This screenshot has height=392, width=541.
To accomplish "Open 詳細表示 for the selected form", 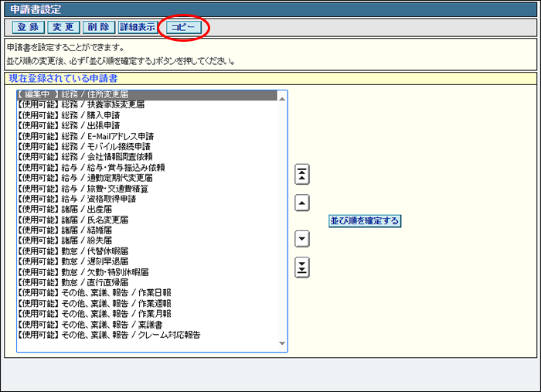I will pos(138,27).
